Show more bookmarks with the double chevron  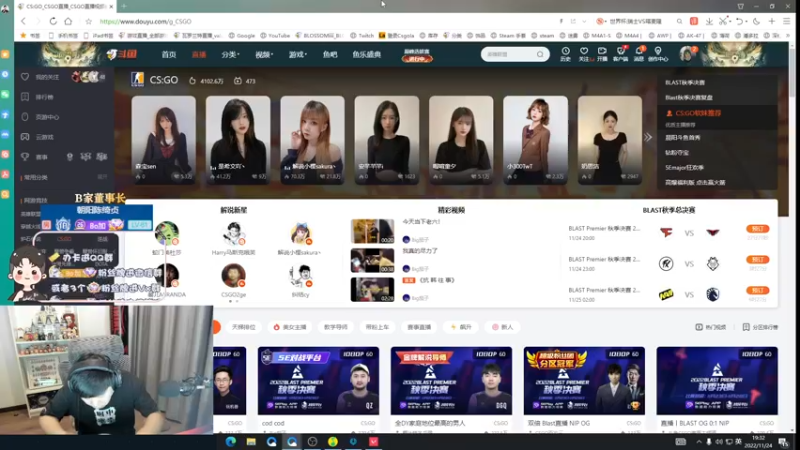click(788, 36)
